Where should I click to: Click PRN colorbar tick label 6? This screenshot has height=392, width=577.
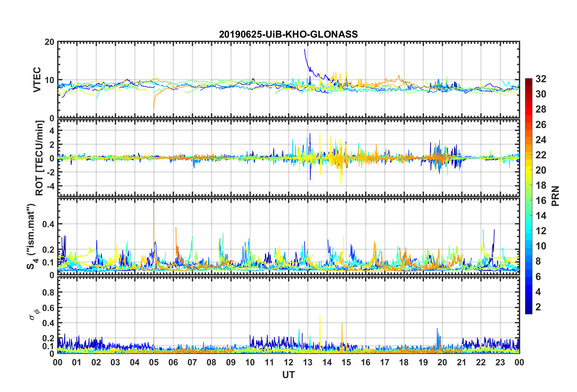tap(538, 276)
